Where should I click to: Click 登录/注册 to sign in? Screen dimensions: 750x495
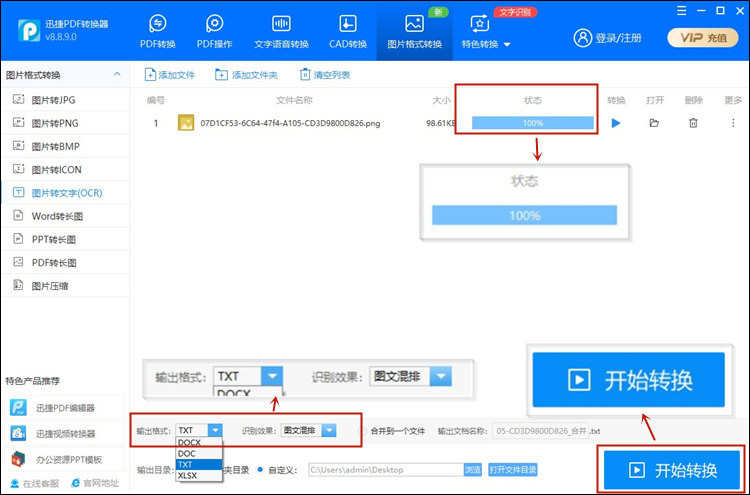point(607,38)
